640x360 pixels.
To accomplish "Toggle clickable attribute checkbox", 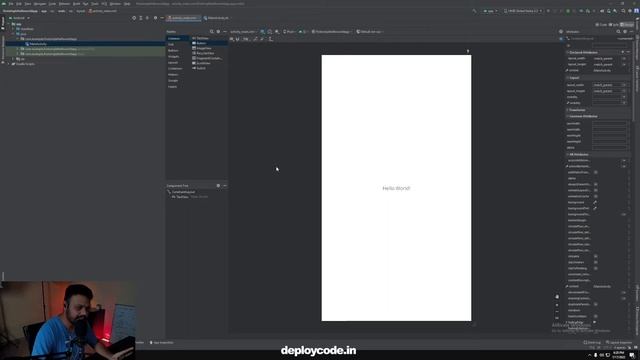I will coord(596,256).
